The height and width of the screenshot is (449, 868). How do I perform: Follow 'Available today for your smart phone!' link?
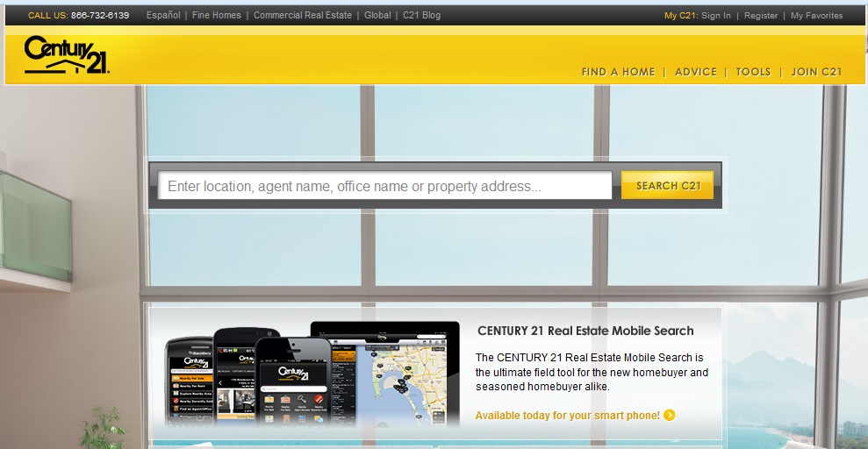pos(567,415)
